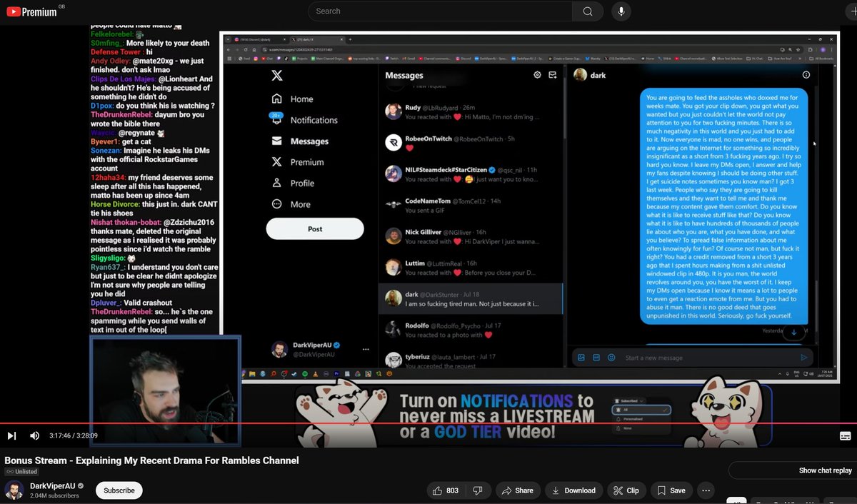Click dark's avatar in the conversation header
857x504 pixels.
(x=581, y=75)
